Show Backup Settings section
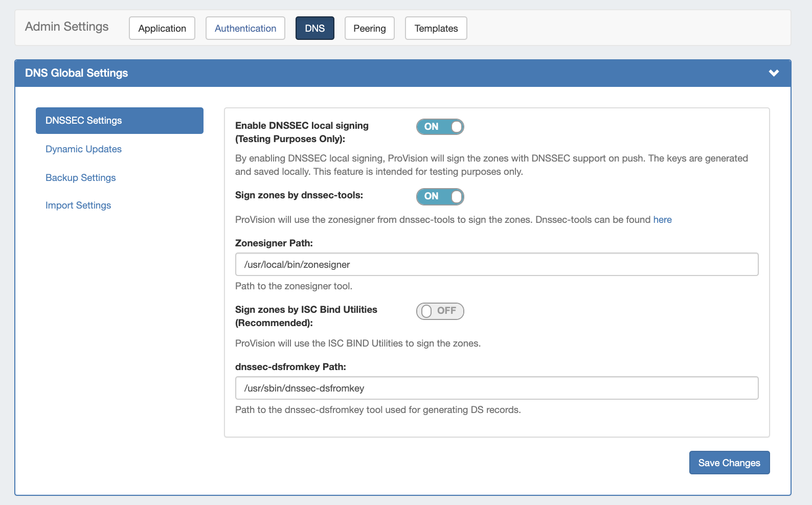Screen dimensions: 812x505 click(80, 178)
